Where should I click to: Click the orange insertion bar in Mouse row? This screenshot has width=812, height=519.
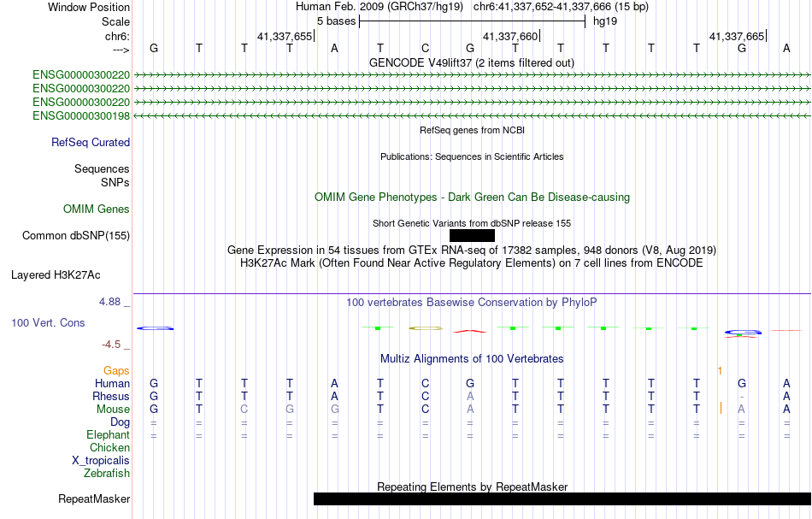coord(721,408)
